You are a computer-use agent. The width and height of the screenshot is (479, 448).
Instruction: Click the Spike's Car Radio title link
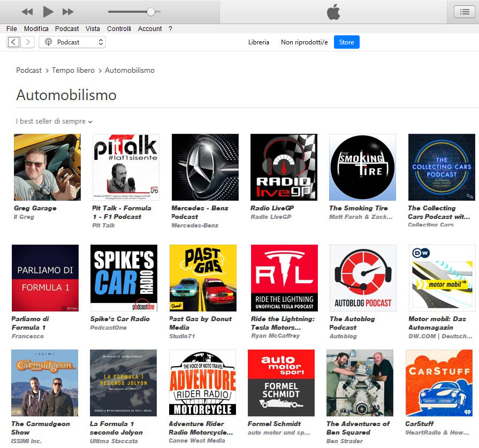point(120,318)
